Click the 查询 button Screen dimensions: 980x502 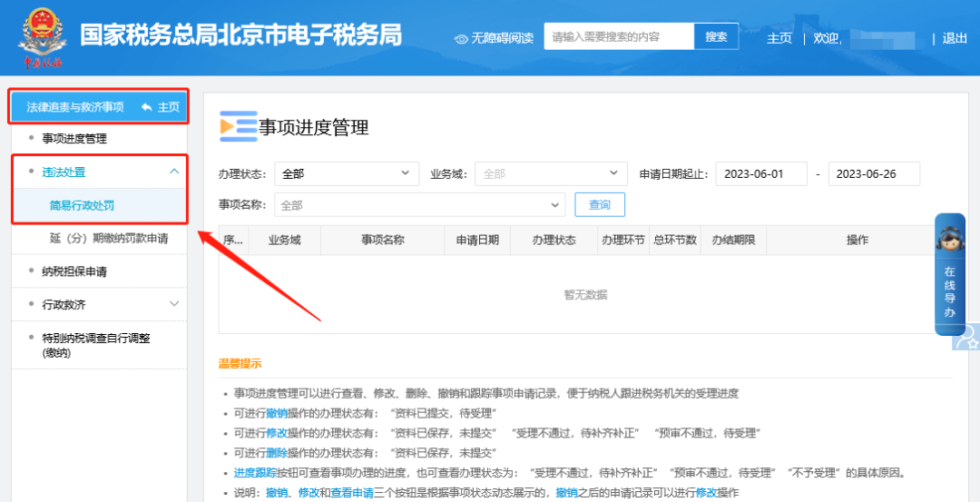(x=599, y=205)
